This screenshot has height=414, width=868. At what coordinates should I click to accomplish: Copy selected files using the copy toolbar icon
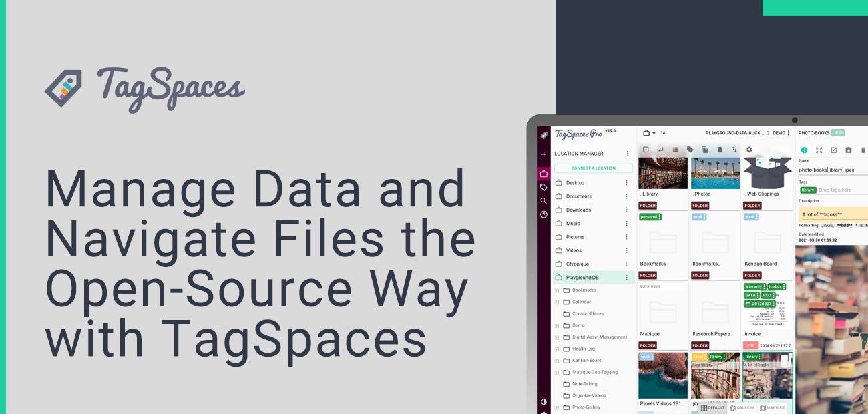pyautogui.click(x=705, y=150)
